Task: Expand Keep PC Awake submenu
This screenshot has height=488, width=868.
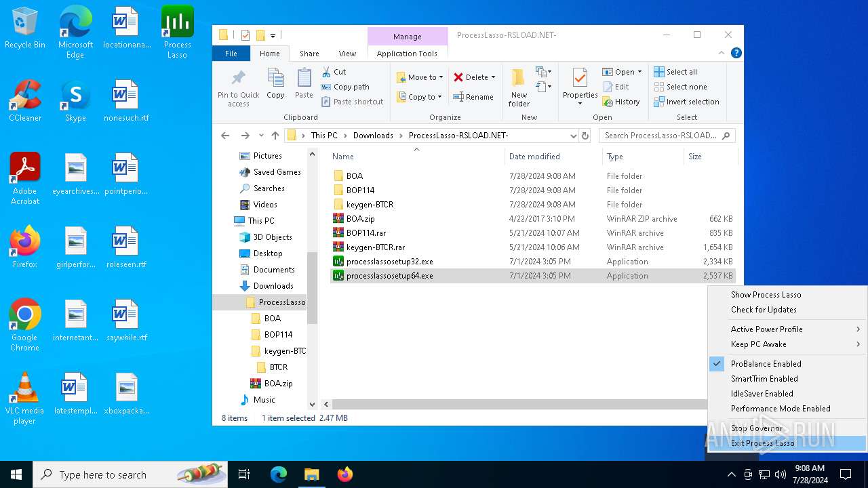Action: point(787,344)
